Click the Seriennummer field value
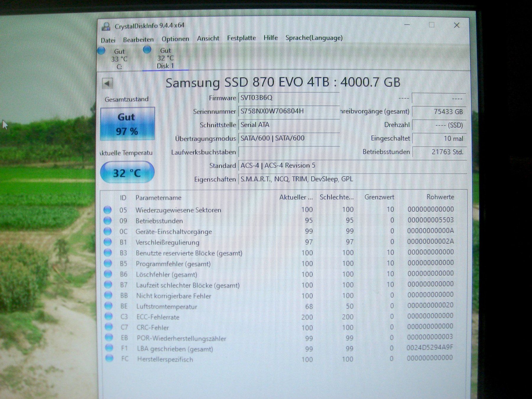Viewport: 532px width, 399px height. coord(289,111)
